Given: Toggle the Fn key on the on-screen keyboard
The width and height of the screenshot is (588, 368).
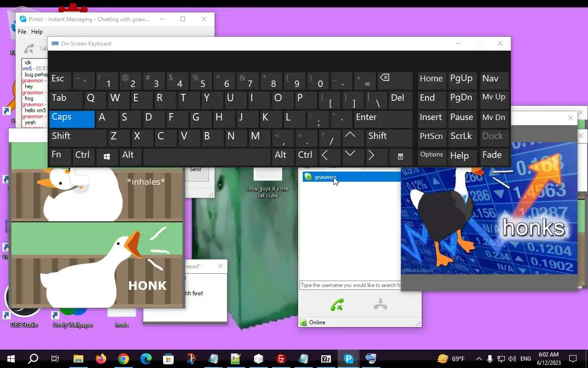Looking at the screenshot, I should tap(60, 156).
